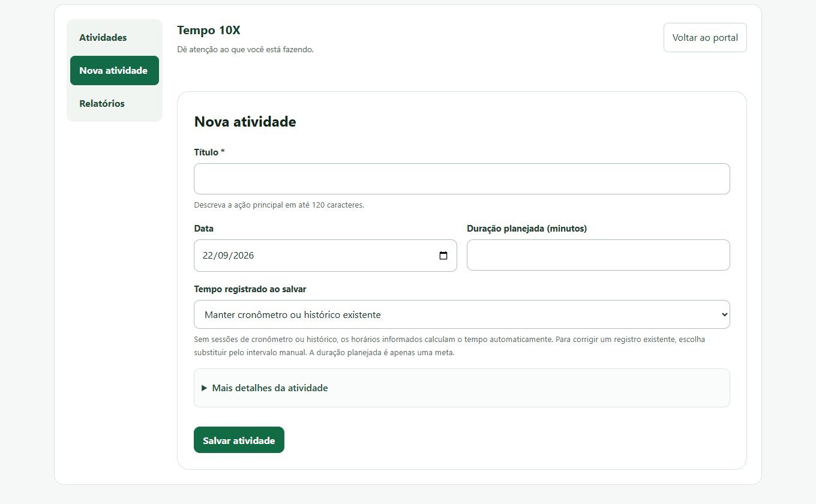The height and width of the screenshot is (504, 816).
Task: Go to the Atividades sidebar item
Action: coord(115,38)
